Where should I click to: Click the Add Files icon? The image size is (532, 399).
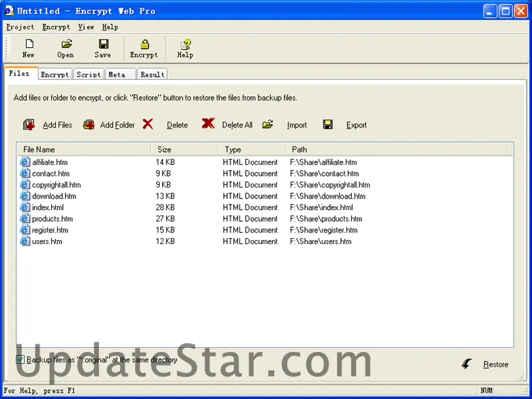tap(29, 125)
